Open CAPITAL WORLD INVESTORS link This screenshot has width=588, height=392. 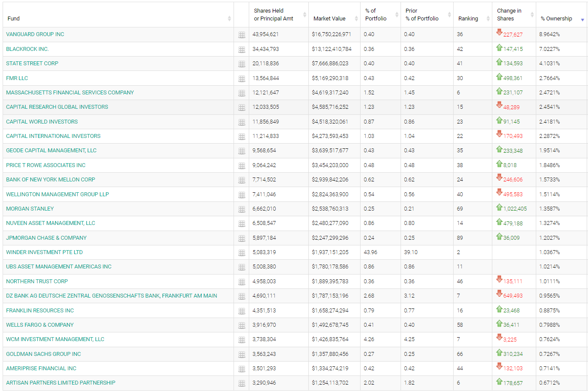[x=42, y=122]
